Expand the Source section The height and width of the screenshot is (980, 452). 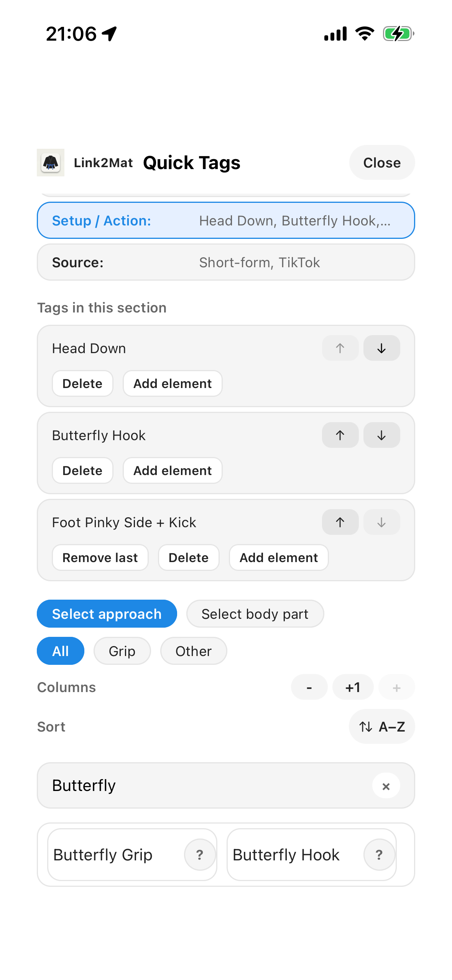click(226, 262)
